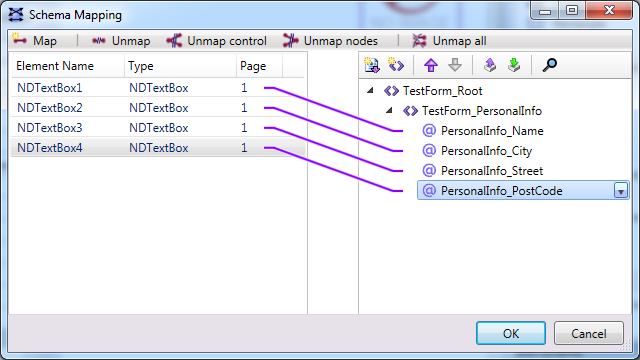The height and width of the screenshot is (360, 640).
Task: Click the Unmap control icon
Action: tap(174, 41)
